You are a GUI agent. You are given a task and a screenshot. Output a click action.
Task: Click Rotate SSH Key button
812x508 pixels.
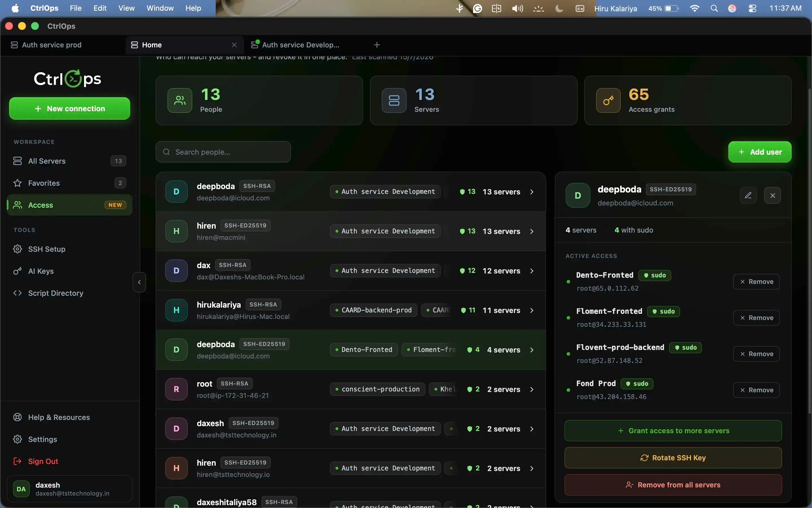(673, 457)
